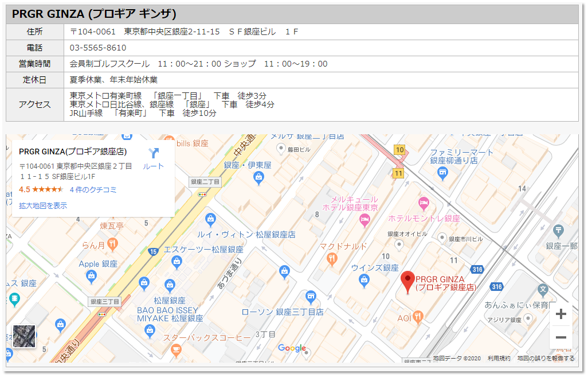The image size is (588, 377).
Task: Switch to the satellite imagery thumbnail
Action: (x=24, y=336)
